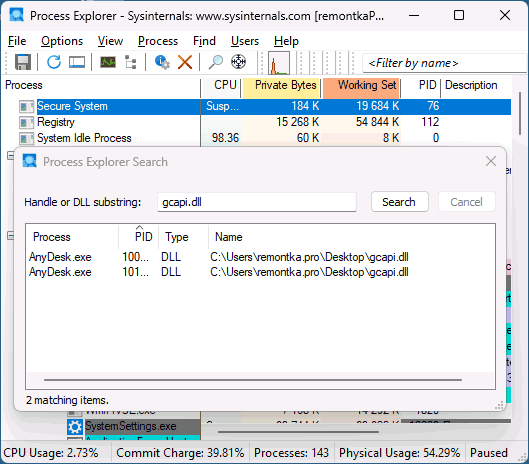
Task: Collapse the tree node beside the results header
Action: click(x=10, y=236)
